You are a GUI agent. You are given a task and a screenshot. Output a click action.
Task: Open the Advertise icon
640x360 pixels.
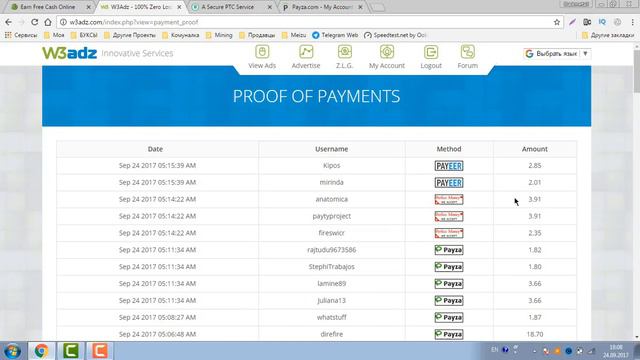(x=306, y=52)
